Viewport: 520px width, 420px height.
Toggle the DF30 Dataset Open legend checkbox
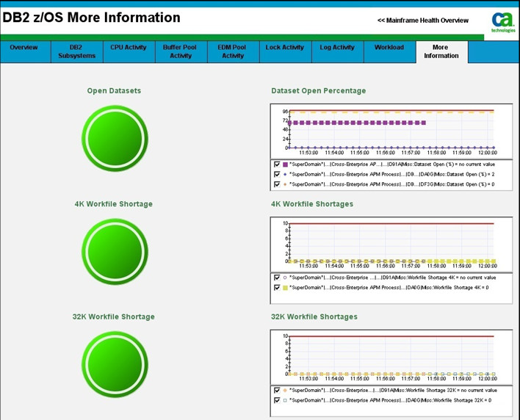277,184
